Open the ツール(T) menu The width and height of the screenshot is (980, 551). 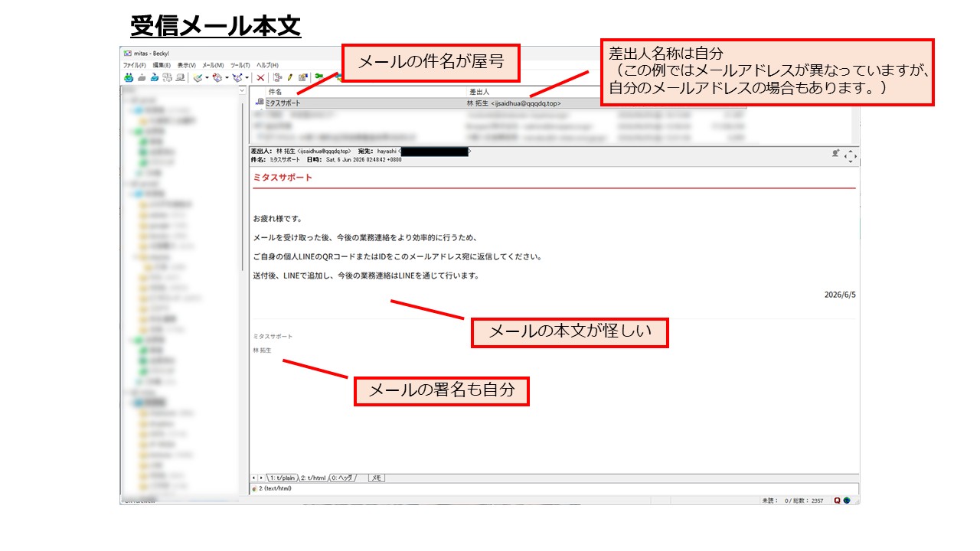click(x=240, y=66)
